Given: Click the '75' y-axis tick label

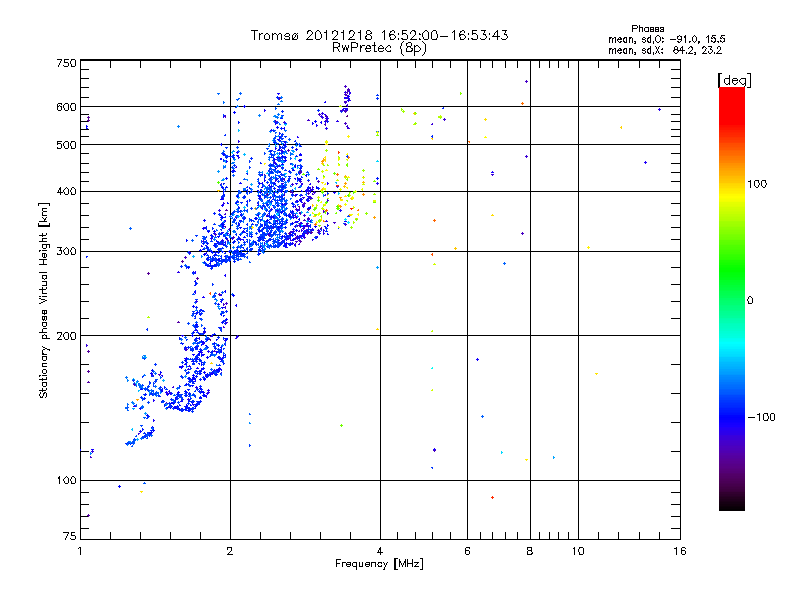Looking at the screenshot, I should [70, 536].
